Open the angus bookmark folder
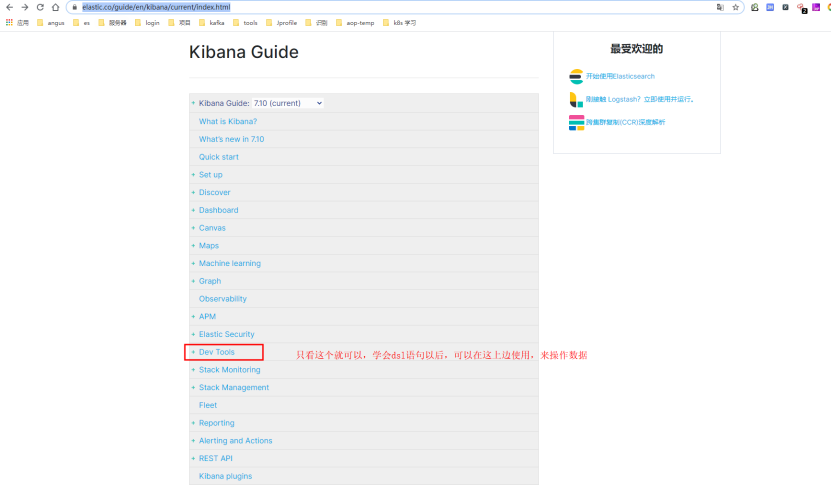 50,23
